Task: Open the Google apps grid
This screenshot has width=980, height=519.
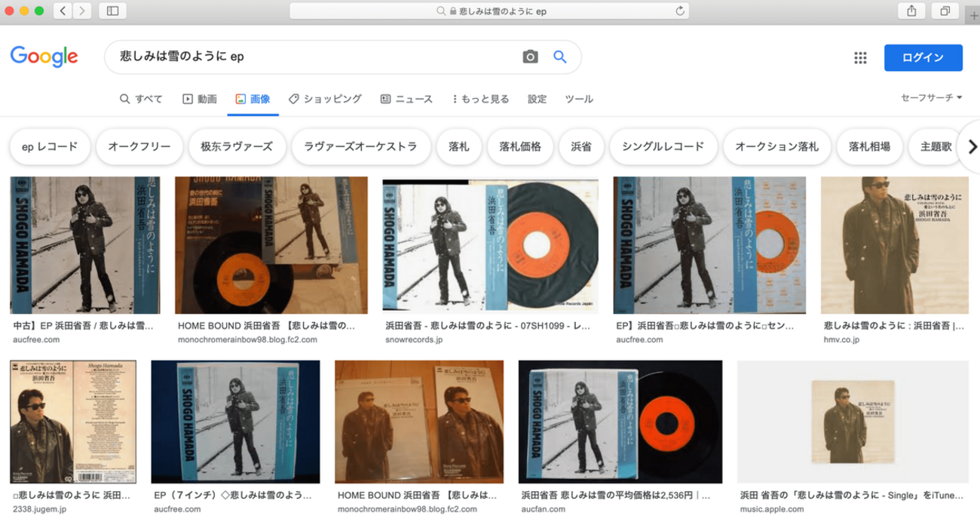Action: pos(859,58)
